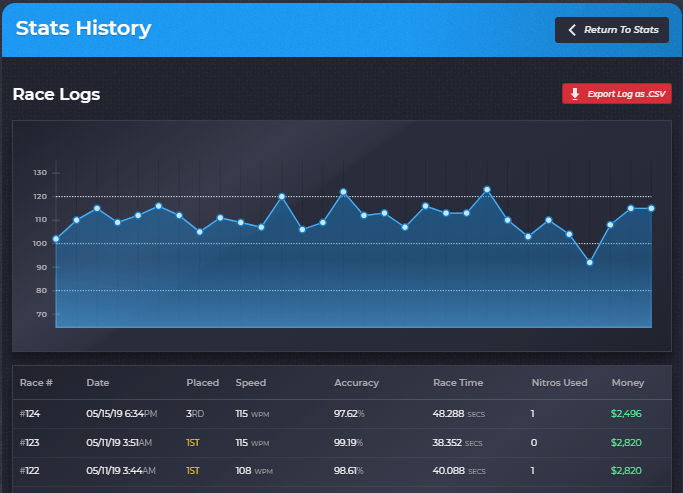Click the first data point at chart's left edge
The image size is (683, 493).
tap(56, 239)
